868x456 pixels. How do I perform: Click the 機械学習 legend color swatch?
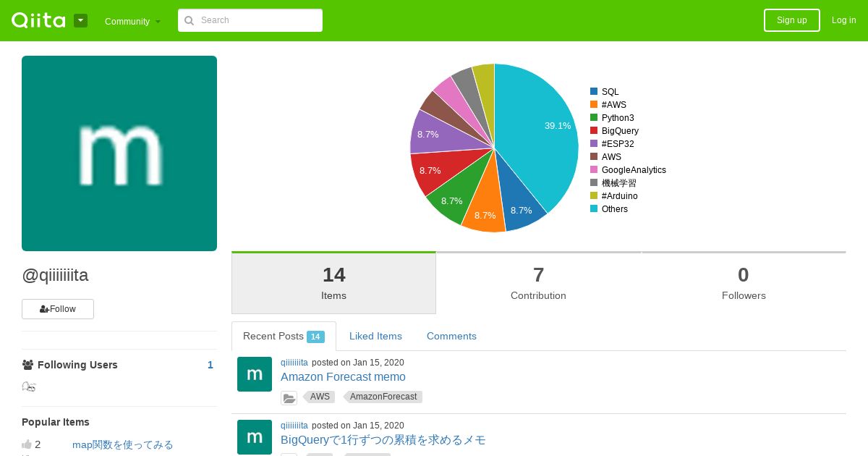click(594, 183)
